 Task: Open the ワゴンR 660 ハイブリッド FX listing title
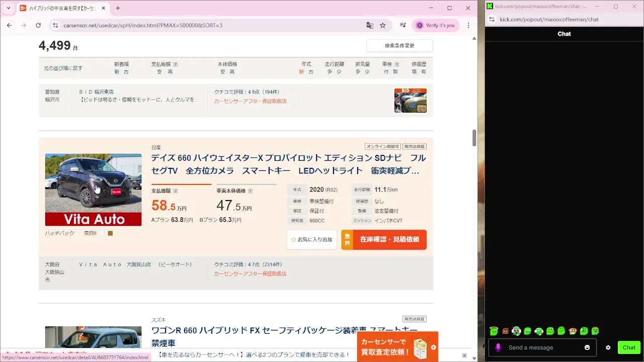pyautogui.click(x=284, y=336)
